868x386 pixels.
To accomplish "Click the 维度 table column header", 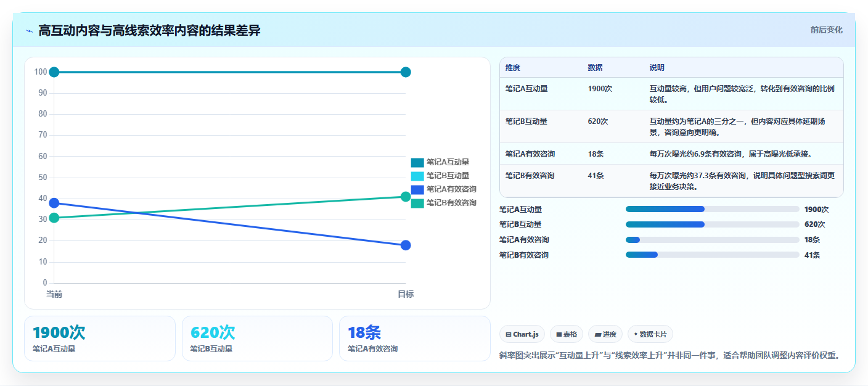I will 513,68.
